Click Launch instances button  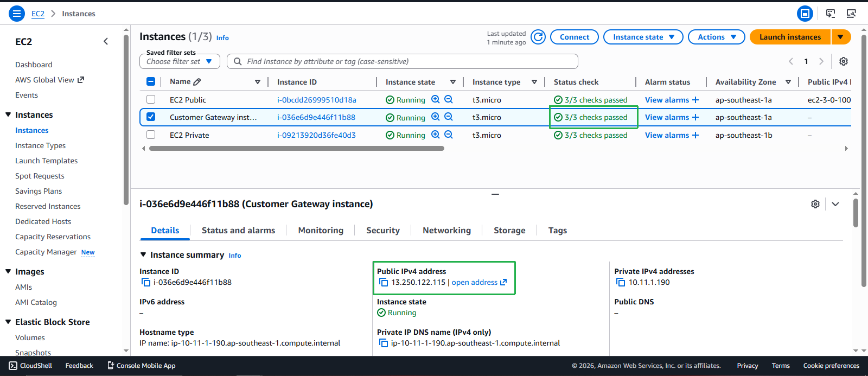[790, 37]
